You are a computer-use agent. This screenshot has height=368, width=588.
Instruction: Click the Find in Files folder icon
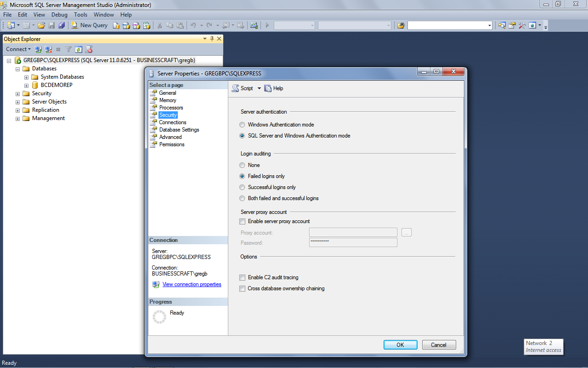401,25
